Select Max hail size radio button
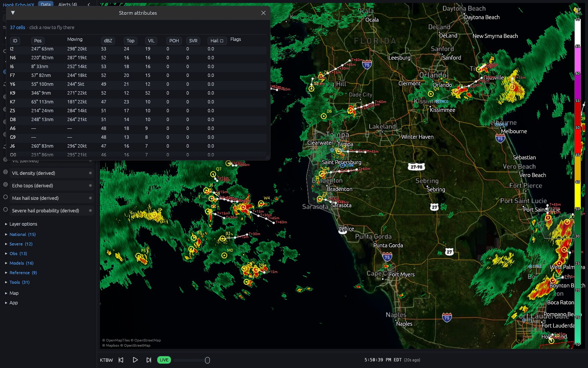Image resolution: width=588 pixels, height=368 pixels. point(6,197)
